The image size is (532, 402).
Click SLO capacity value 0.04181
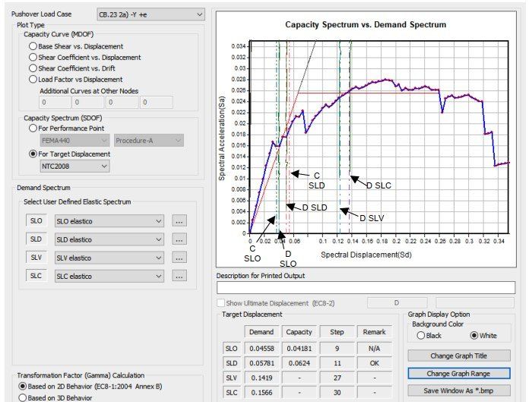pos(299,348)
